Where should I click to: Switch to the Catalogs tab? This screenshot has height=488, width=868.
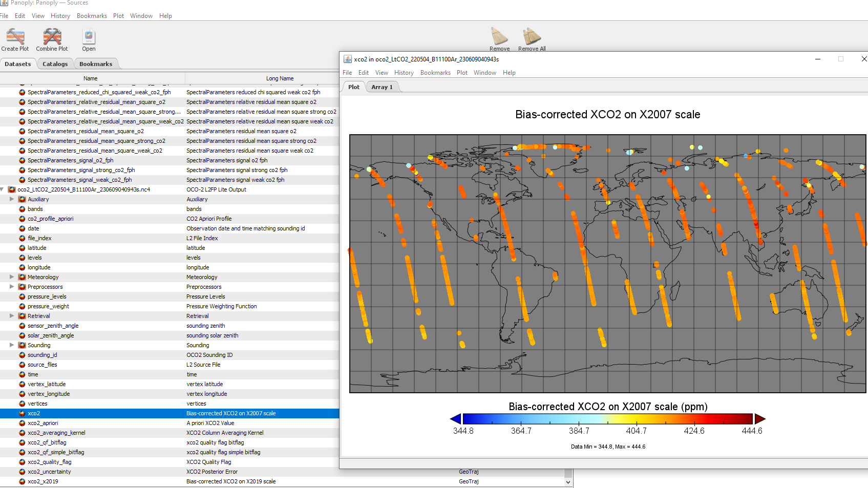pyautogui.click(x=55, y=64)
